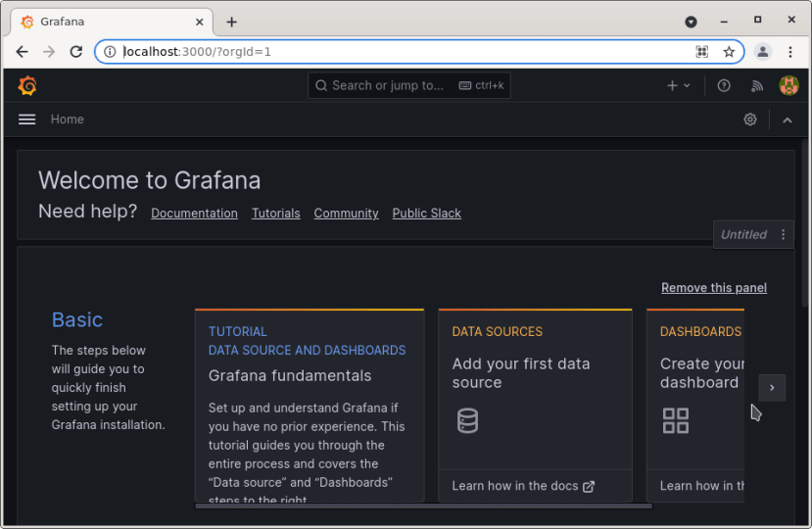This screenshot has width=812, height=529.
Task: Click the Welcome to Grafana heading
Action: (x=149, y=181)
